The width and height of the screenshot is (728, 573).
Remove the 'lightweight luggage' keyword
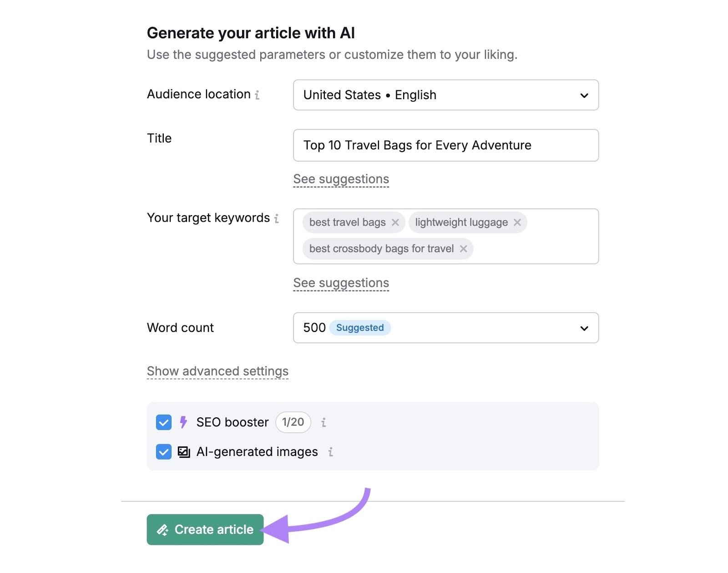coord(517,223)
